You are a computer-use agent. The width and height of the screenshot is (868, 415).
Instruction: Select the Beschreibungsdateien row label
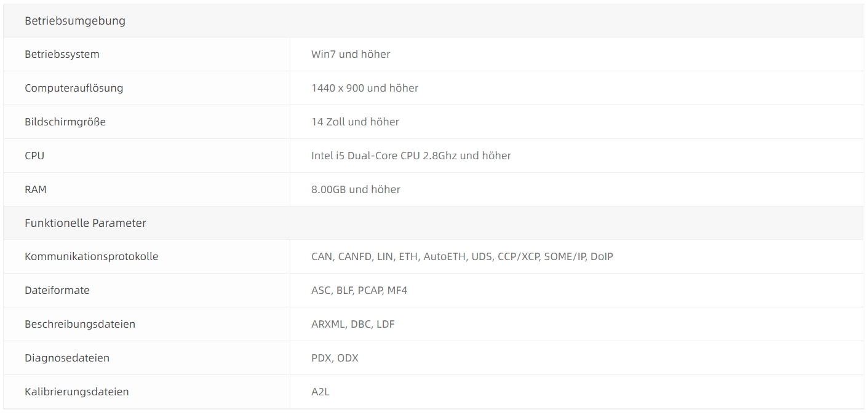(x=80, y=324)
